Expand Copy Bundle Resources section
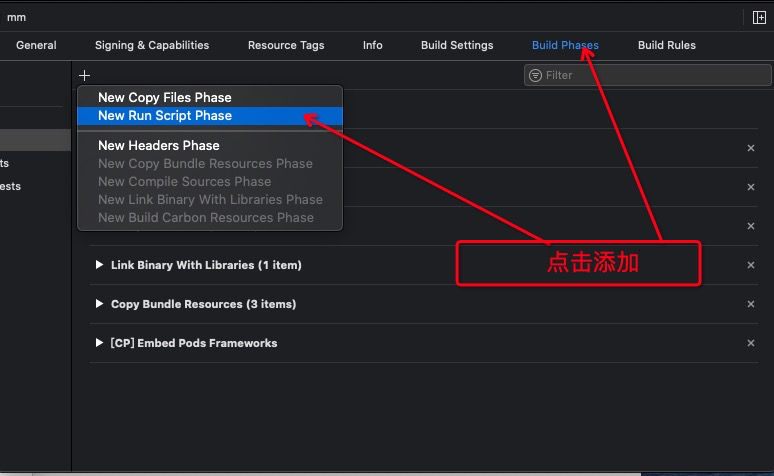This screenshot has width=774, height=476. tap(99, 304)
